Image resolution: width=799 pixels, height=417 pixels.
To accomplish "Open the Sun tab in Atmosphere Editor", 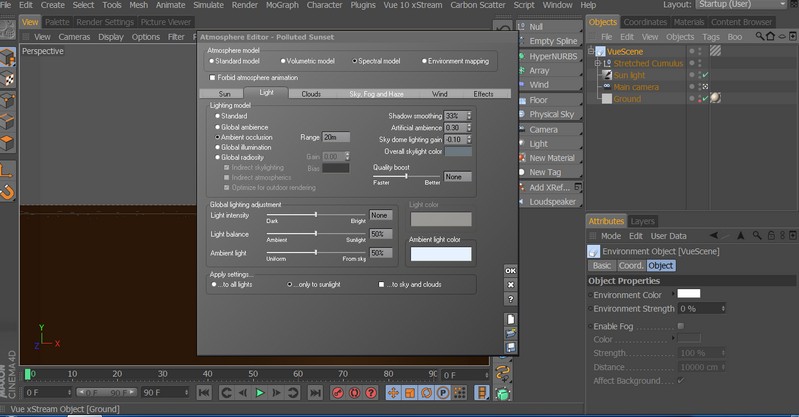I will [x=224, y=94].
